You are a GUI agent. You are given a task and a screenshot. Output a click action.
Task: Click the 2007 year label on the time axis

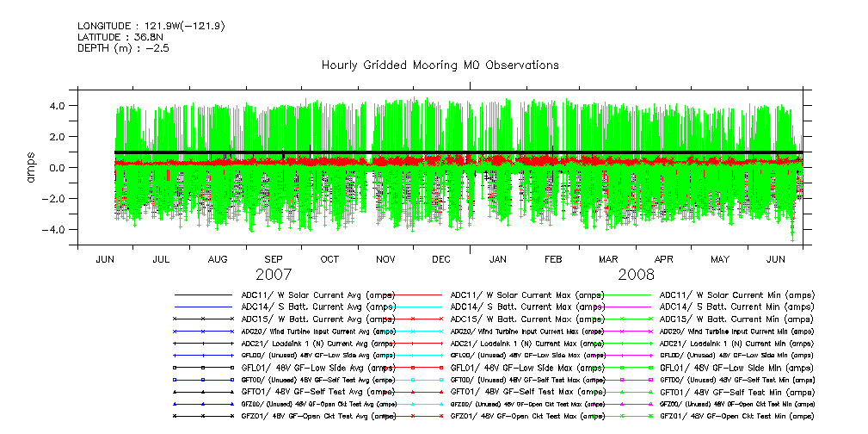click(274, 274)
